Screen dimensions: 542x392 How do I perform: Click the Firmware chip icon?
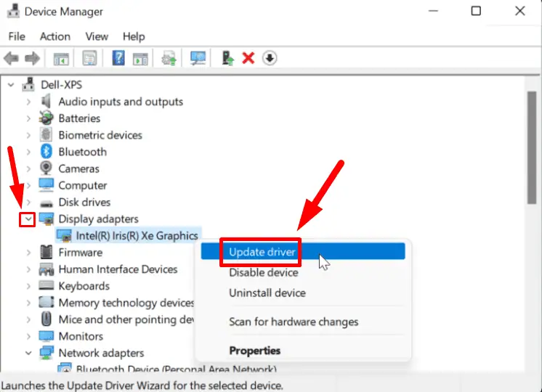point(46,252)
